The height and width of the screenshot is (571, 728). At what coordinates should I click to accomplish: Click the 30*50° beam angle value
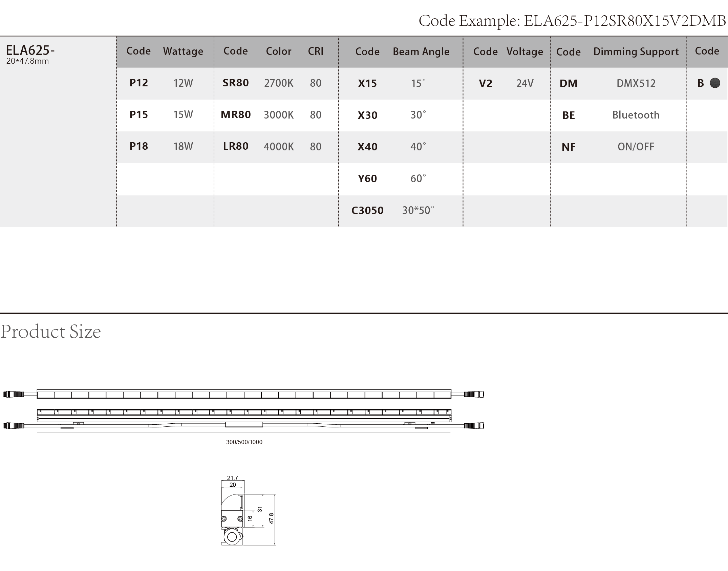418,210
